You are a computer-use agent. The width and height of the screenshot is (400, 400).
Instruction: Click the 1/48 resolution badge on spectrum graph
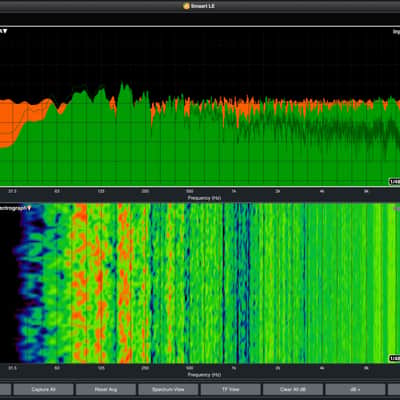(395, 182)
